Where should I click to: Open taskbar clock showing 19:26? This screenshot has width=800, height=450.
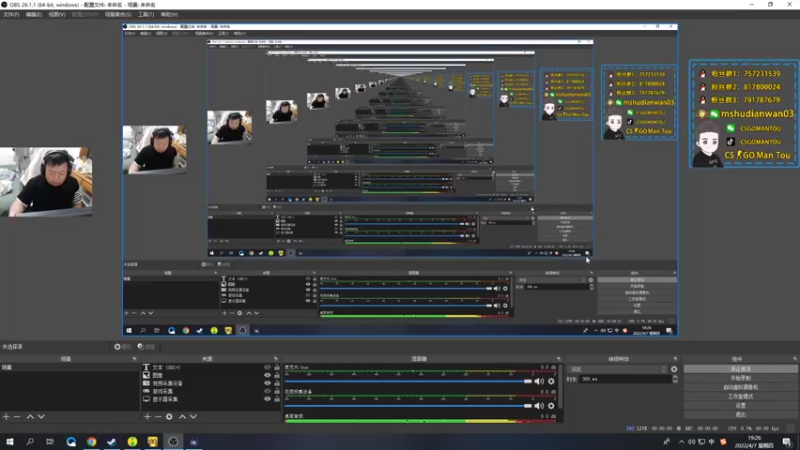coord(755,442)
